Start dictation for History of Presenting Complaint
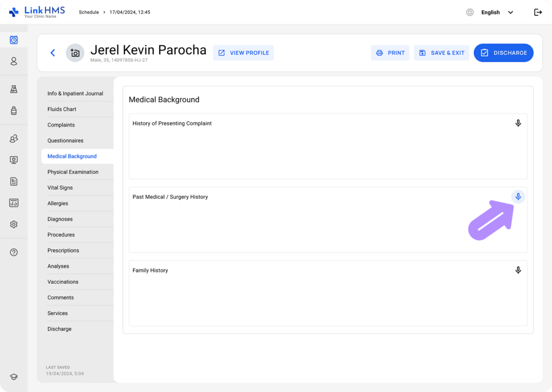Image resolution: width=552 pixels, height=392 pixels. pyautogui.click(x=518, y=123)
